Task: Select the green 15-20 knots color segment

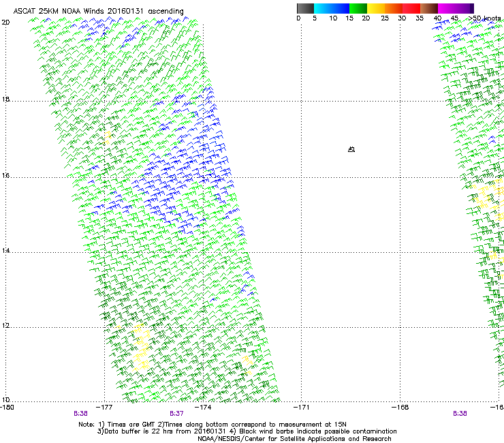Action: click(358, 8)
